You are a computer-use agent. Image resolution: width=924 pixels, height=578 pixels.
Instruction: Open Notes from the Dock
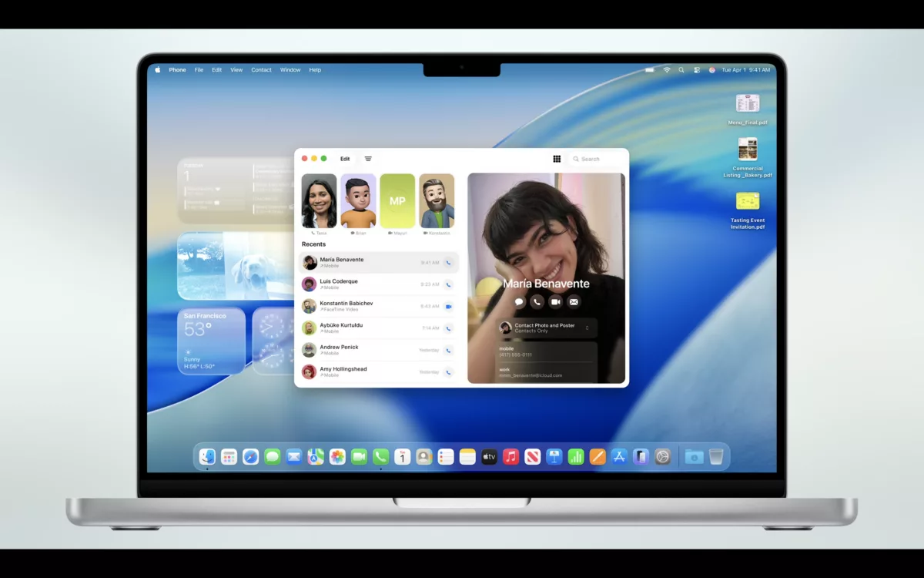[x=467, y=457]
